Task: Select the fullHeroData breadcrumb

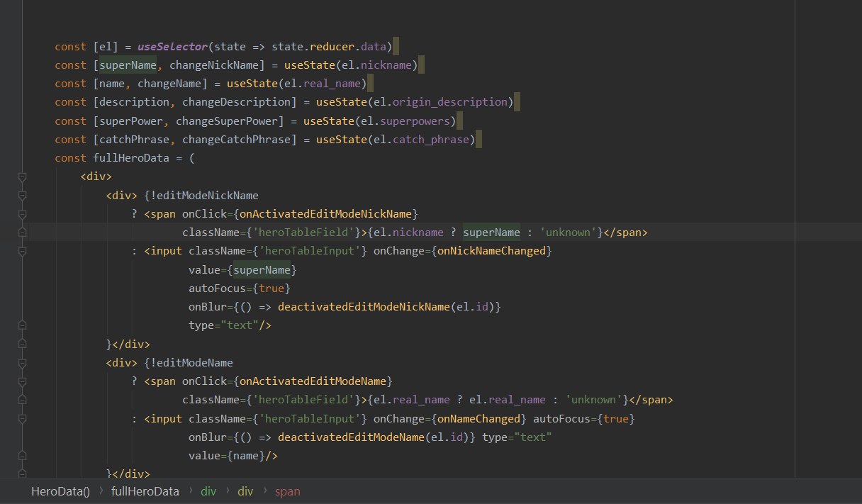Action: (x=145, y=491)
